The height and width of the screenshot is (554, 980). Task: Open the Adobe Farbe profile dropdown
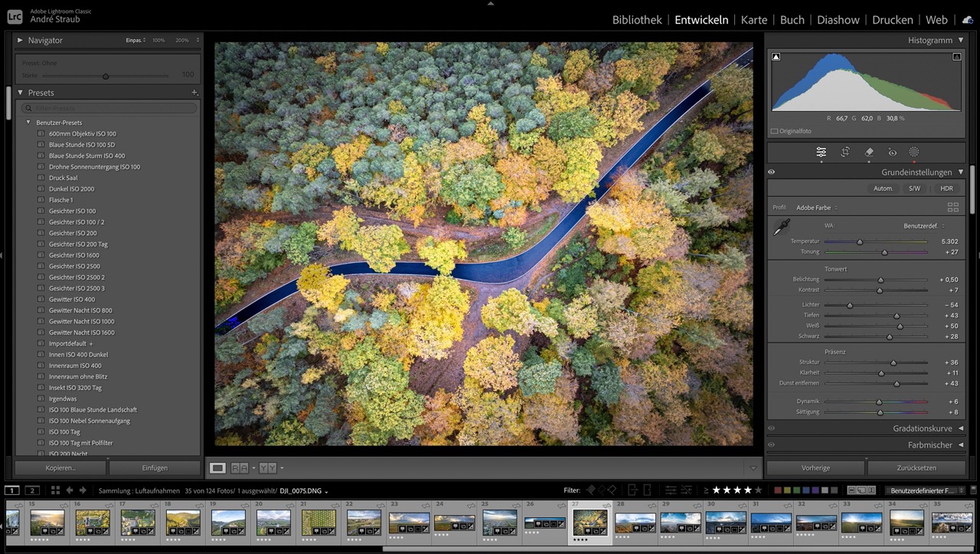pos(816,208)
